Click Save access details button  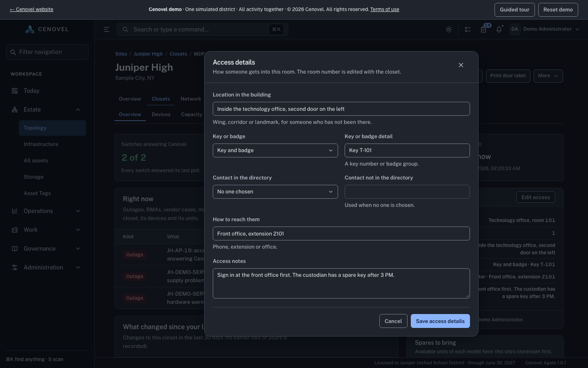click(x=440, y=321)
